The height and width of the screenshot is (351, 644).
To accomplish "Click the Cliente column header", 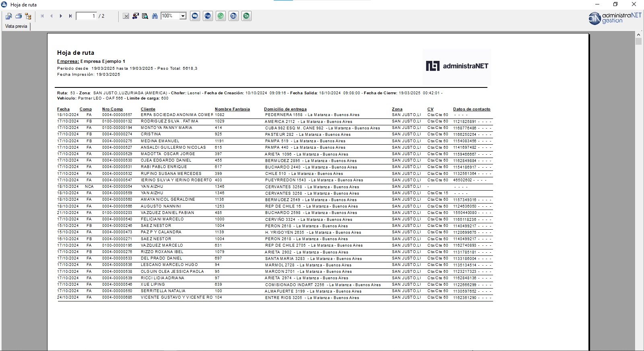I will [x=148, y=109].
